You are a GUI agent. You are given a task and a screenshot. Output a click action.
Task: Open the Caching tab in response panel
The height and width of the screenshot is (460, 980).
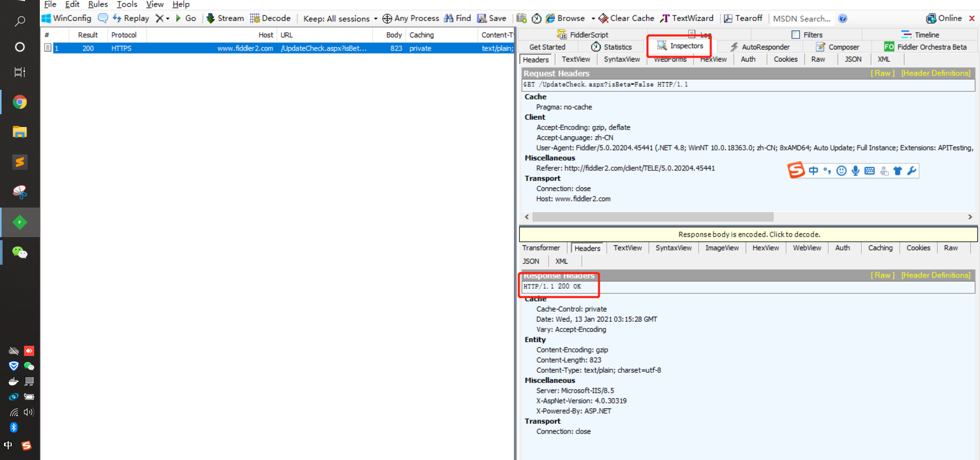point(880,248)
